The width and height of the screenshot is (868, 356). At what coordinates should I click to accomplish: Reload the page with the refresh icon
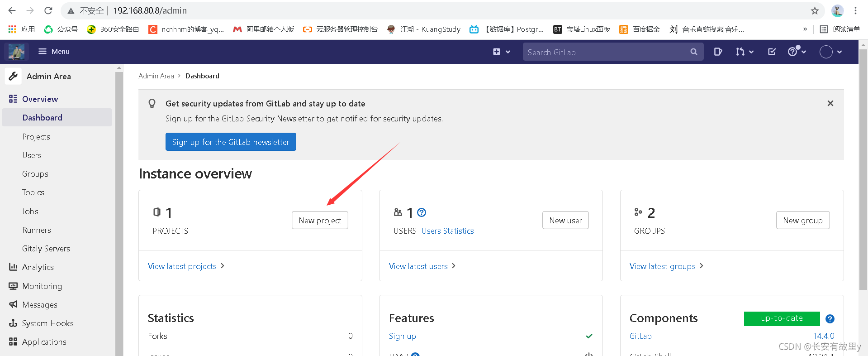pos(48,10)
